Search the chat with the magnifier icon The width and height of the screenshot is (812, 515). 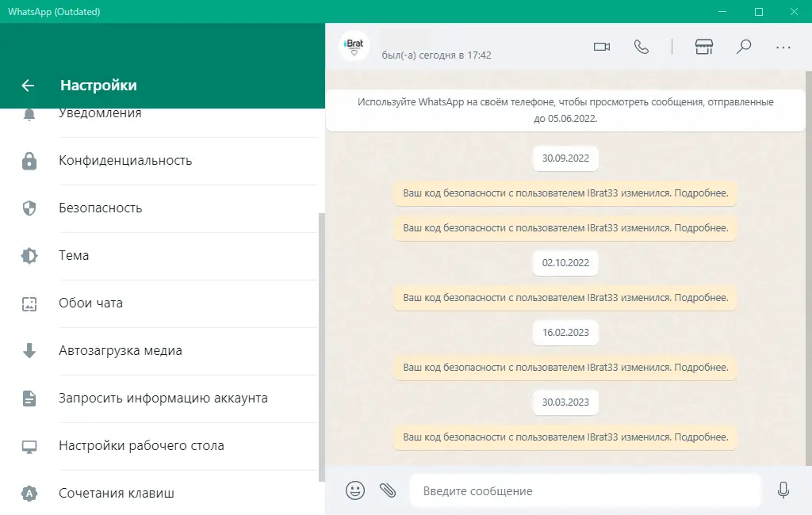point(744,47)
